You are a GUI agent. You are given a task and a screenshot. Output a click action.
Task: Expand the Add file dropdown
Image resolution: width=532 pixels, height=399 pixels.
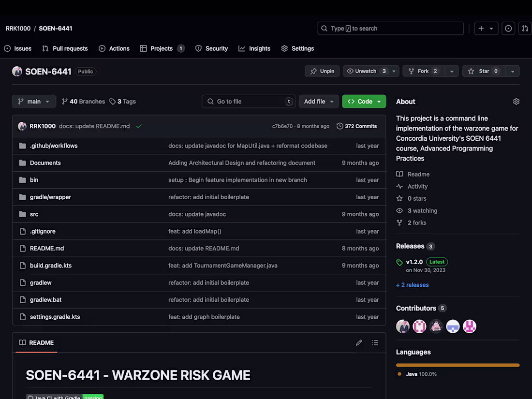point(319,101)
